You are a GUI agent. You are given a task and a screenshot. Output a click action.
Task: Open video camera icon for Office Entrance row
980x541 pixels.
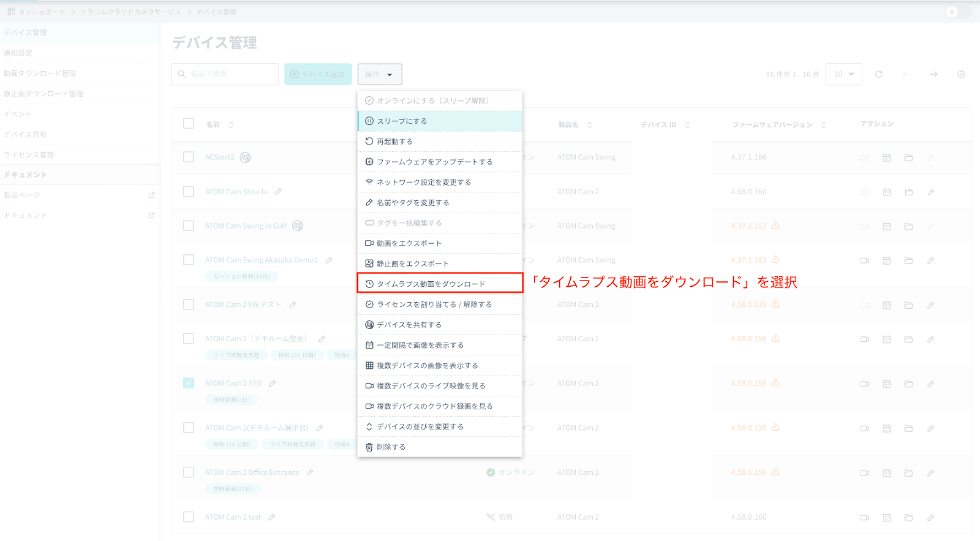pyautogui.click(x=865, y=473)
